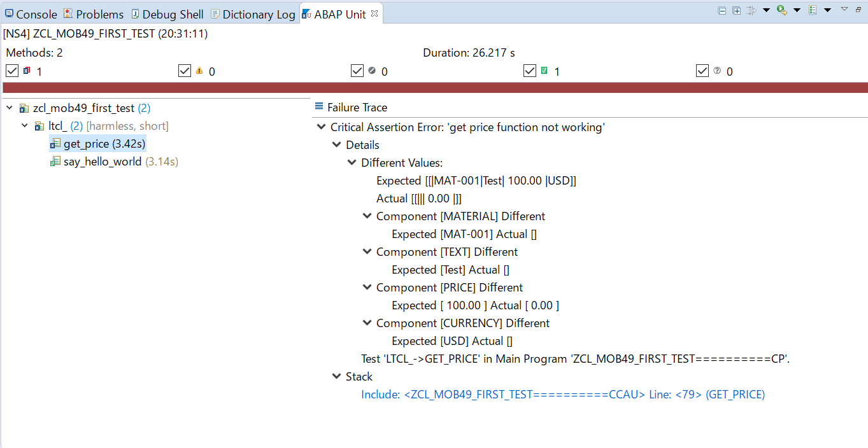Click the red test result progress bar

click(435, 88)
